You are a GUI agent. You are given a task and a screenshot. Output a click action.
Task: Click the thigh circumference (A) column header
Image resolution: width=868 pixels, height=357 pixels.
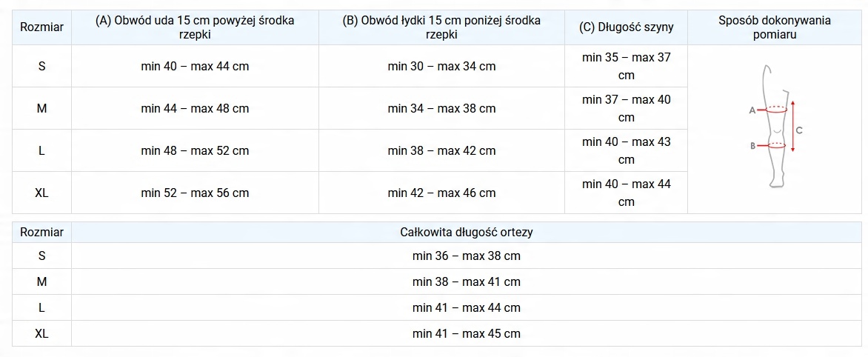(195, 27)
